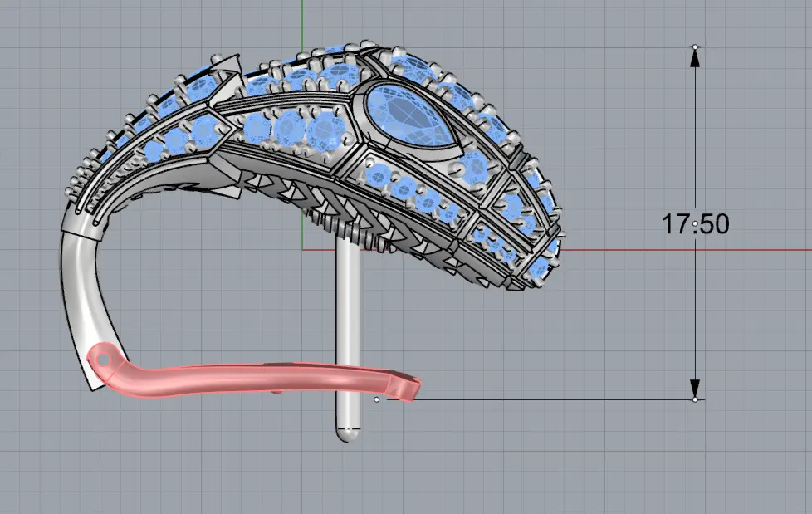Click the top arrowhead of the dimension
The width and height of the screenshot is (812, 514).
(x=695, y=56)
